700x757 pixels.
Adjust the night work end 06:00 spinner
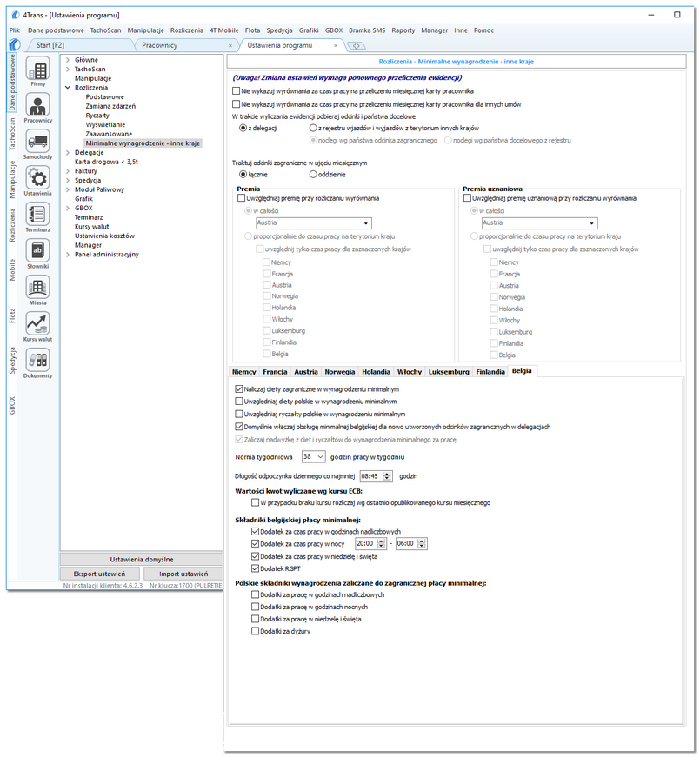pyautogui.click(x=422, y=543)
